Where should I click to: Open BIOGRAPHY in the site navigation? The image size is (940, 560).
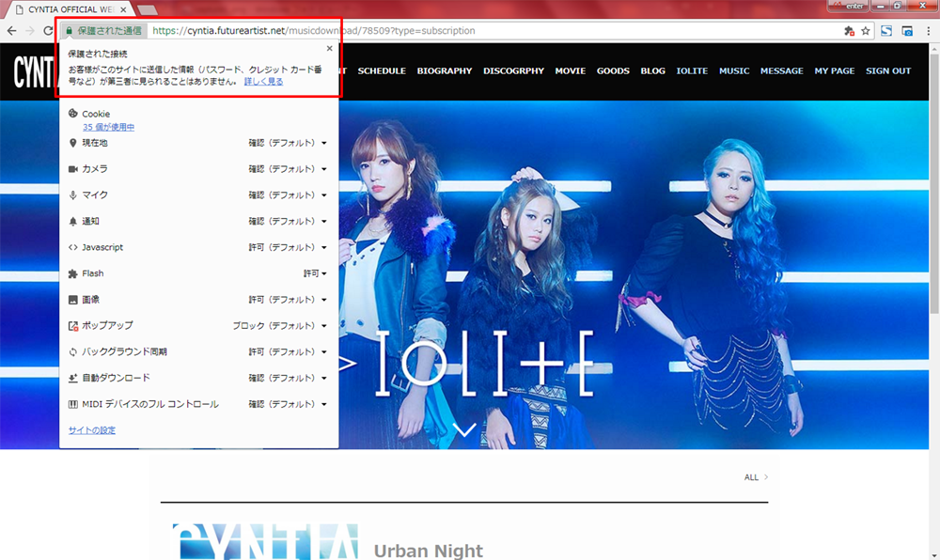445,70
